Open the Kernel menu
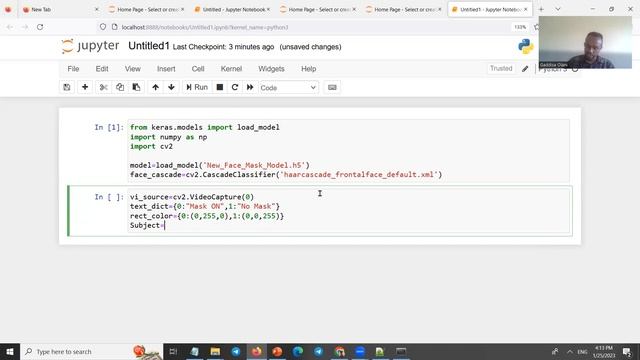Viewport: 640px width, 360px height. tap(231, 69)
